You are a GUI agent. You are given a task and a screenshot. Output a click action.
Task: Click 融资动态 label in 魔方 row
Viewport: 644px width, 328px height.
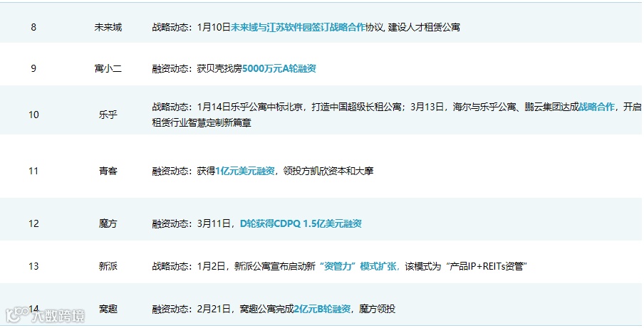point(170,224)
